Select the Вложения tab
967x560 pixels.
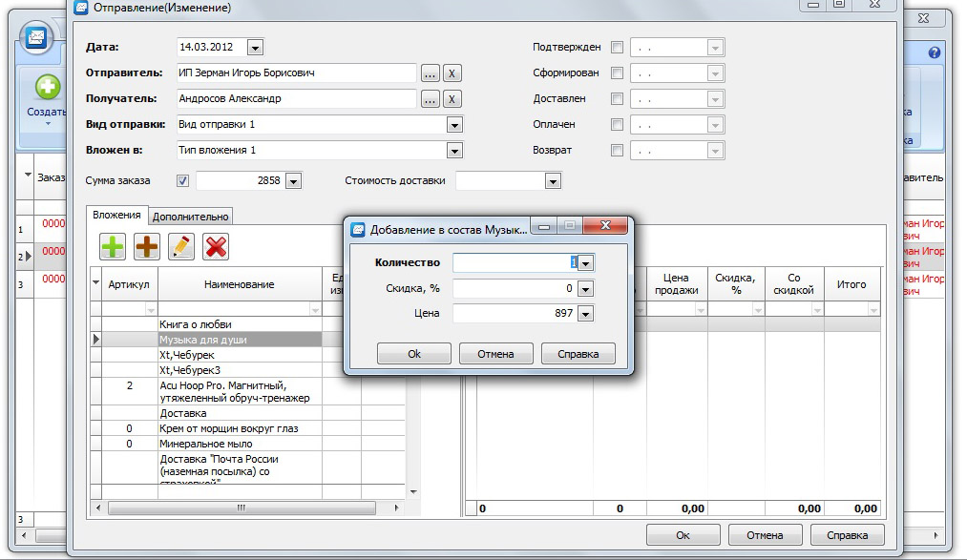point(117,216)
